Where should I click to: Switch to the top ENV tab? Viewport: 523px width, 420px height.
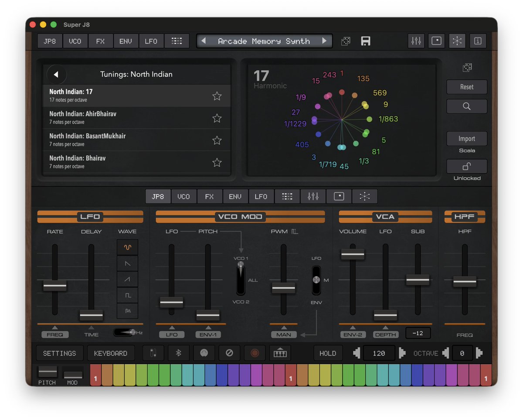click(x=126, y=41)
